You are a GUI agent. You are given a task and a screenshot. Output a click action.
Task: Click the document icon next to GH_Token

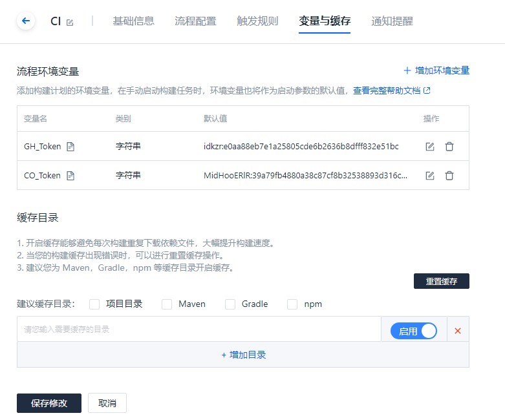pos(70,147)
